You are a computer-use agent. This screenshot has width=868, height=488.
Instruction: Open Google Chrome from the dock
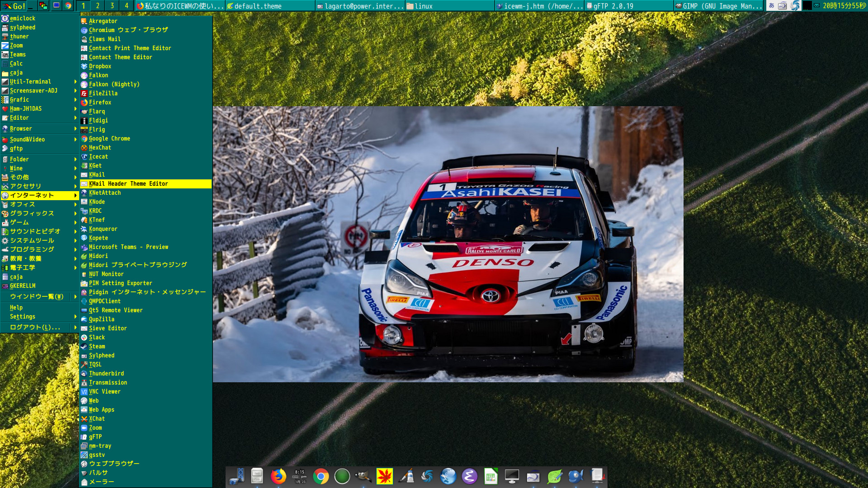point(321,476)
